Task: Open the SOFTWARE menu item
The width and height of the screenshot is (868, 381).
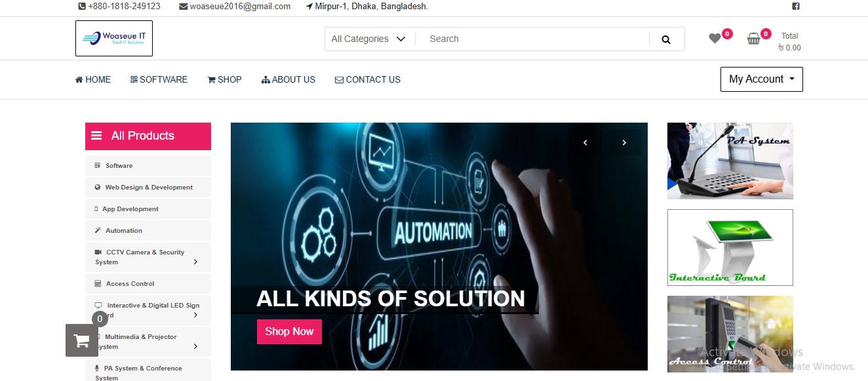Action: tap(159, 79)
